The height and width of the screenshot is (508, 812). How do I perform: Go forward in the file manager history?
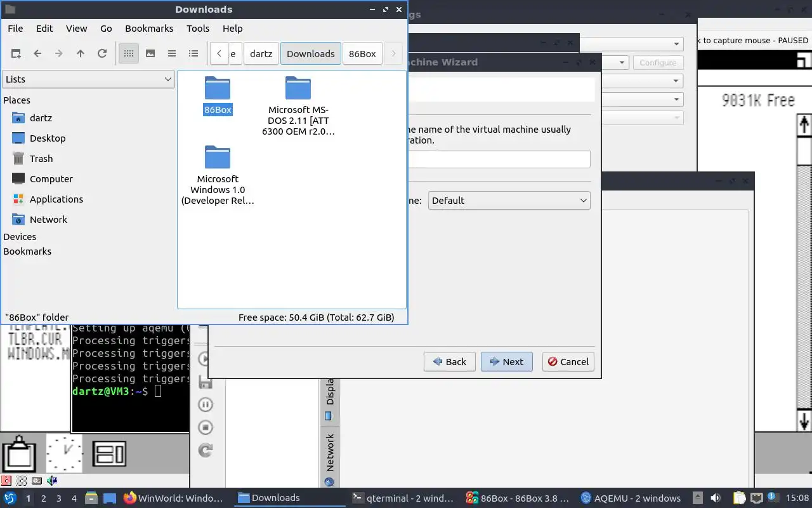coord(59,54)
